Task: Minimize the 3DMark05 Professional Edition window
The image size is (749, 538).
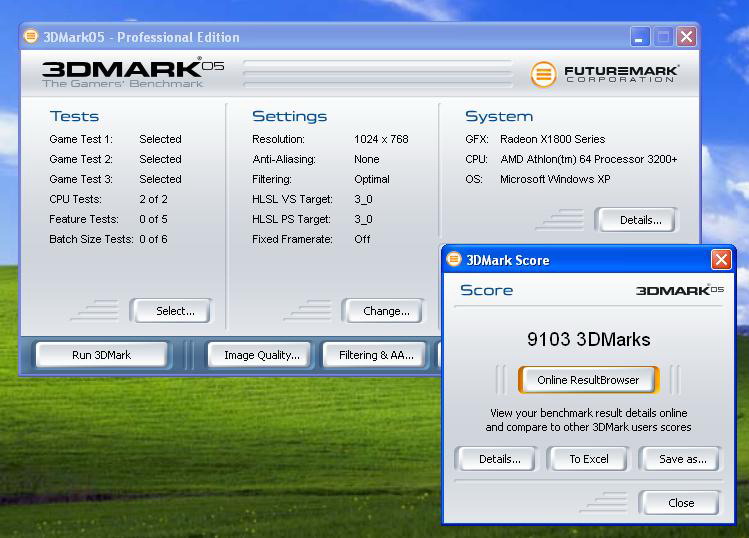Action: 640,37
